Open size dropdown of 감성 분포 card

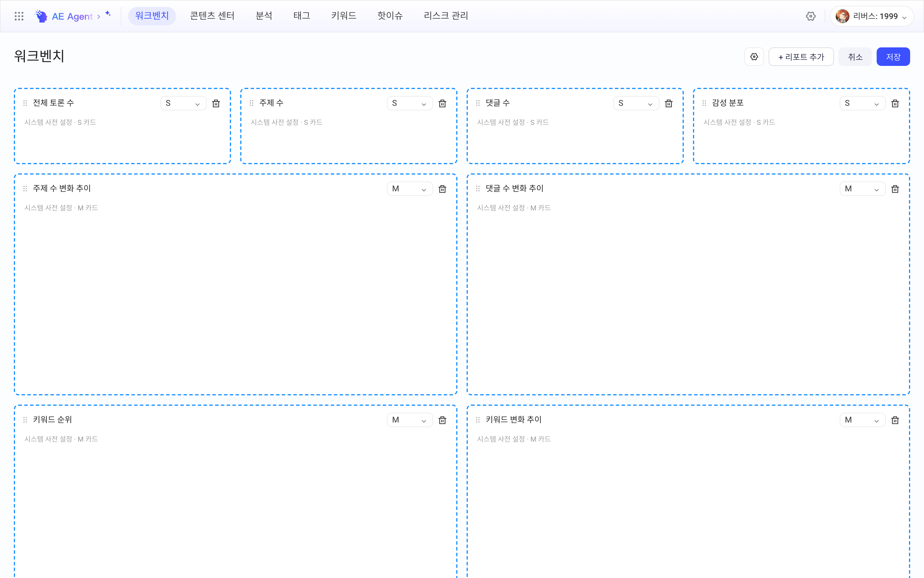click(862, 103)
